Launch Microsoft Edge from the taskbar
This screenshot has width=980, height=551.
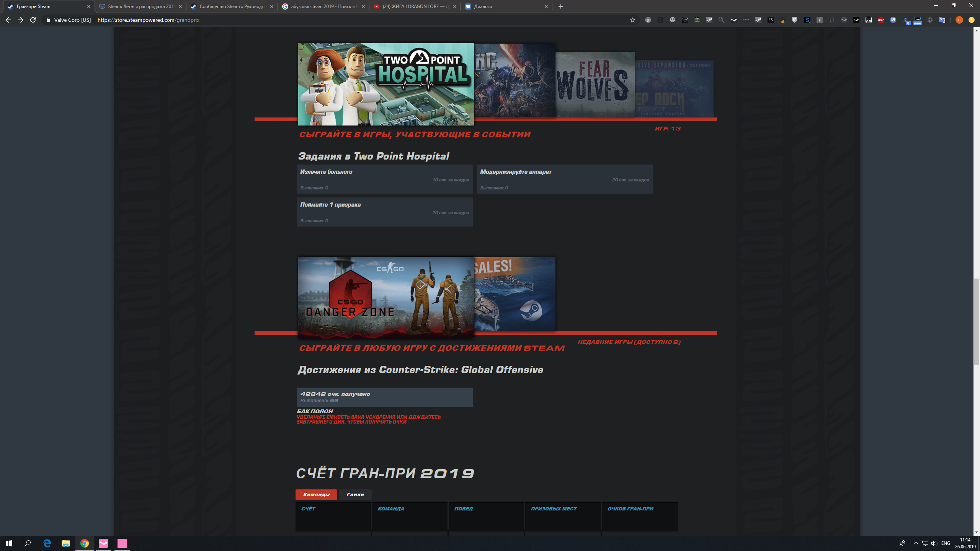tap(47, 543)
